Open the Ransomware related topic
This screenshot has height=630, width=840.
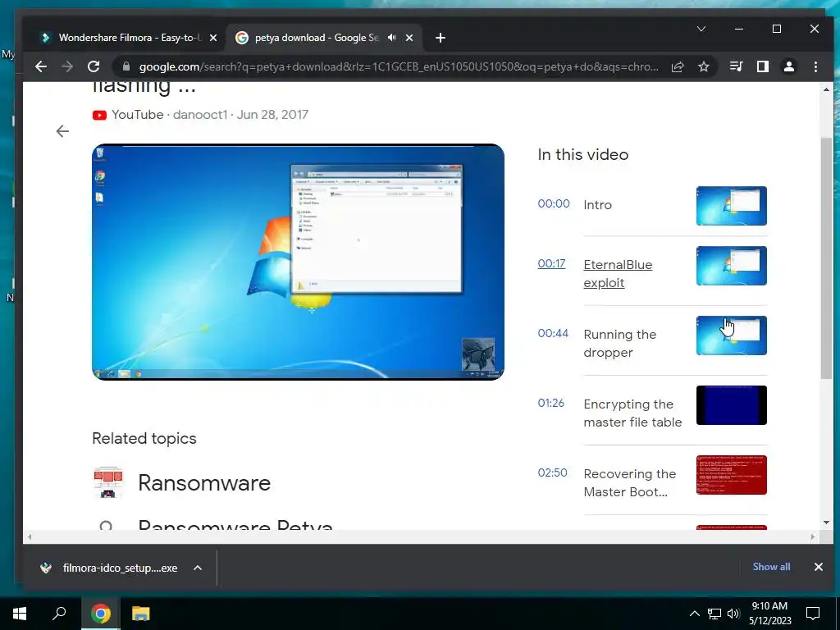pos(204,482)
